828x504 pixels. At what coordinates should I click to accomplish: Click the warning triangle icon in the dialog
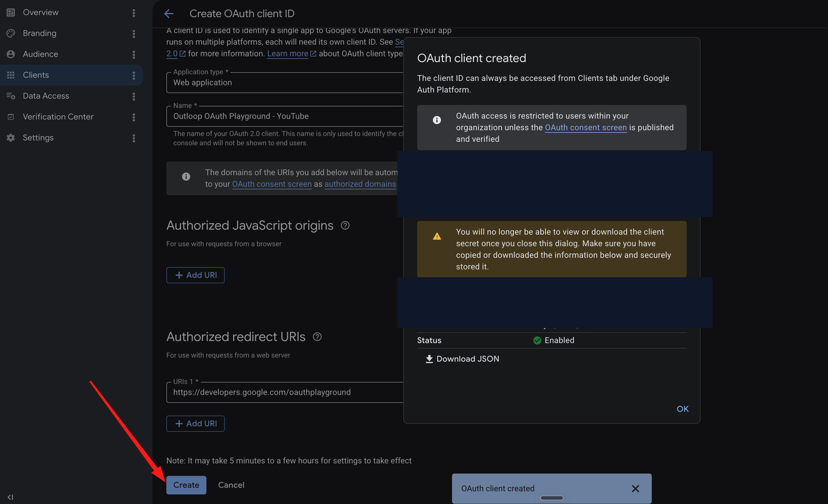coord(437,236)
